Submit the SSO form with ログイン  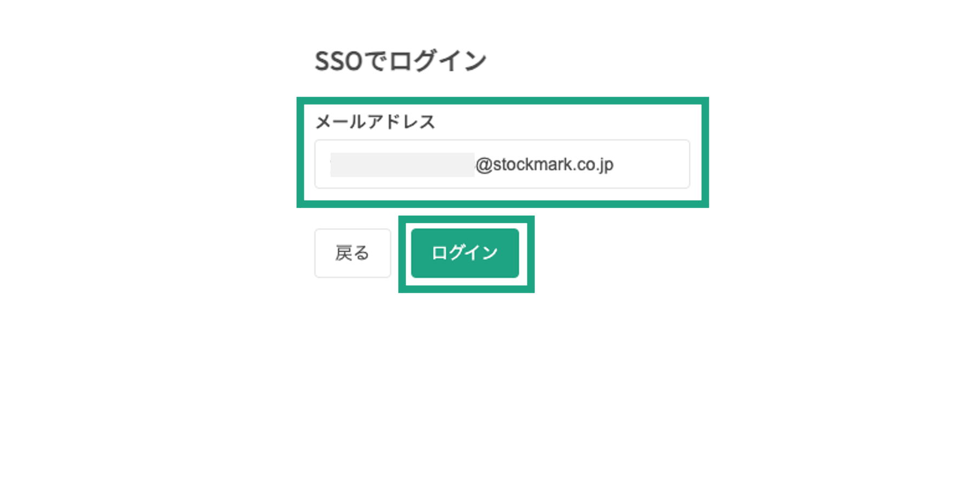pos(465,253)
